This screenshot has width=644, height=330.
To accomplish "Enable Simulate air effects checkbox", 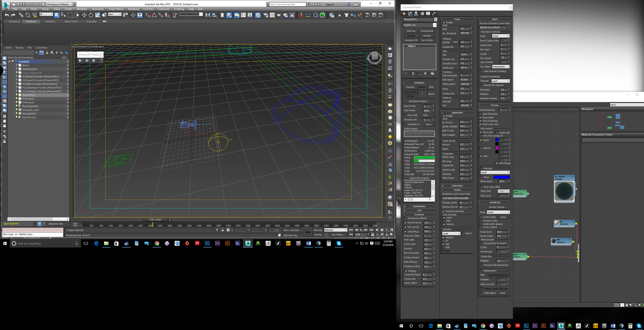I will (x=405, y=218).
